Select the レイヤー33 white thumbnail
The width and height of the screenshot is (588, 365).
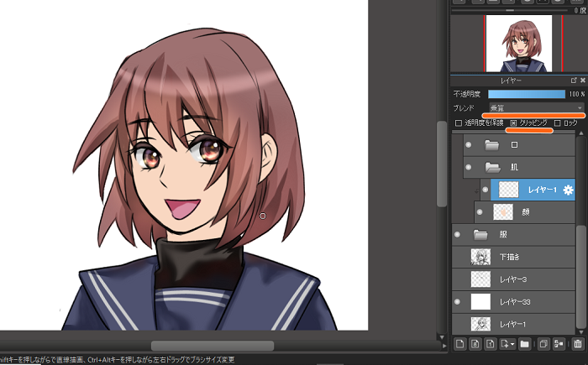[480, 302]
